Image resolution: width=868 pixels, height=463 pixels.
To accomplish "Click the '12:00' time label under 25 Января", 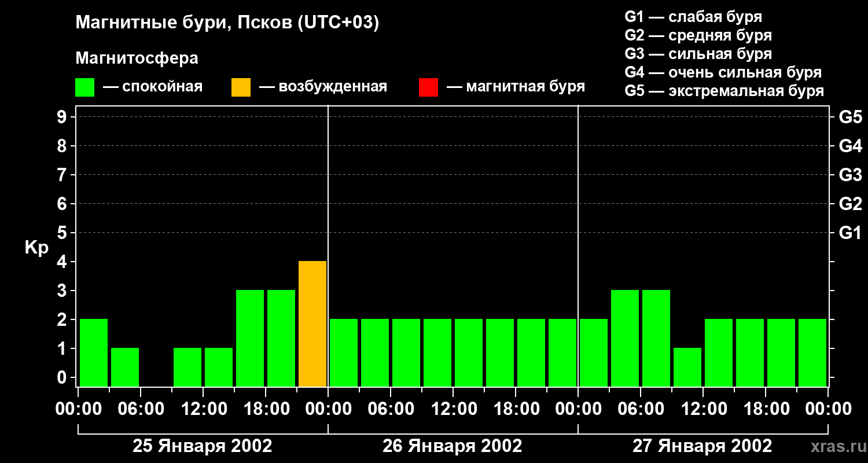I will [x=203, y=410].
